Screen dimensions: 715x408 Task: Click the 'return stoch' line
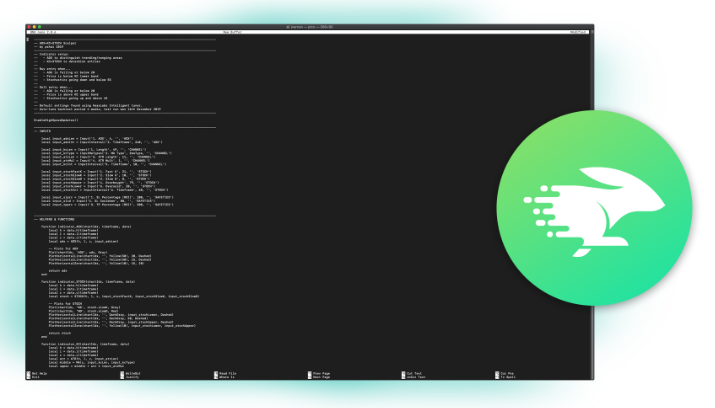point(60,333)
